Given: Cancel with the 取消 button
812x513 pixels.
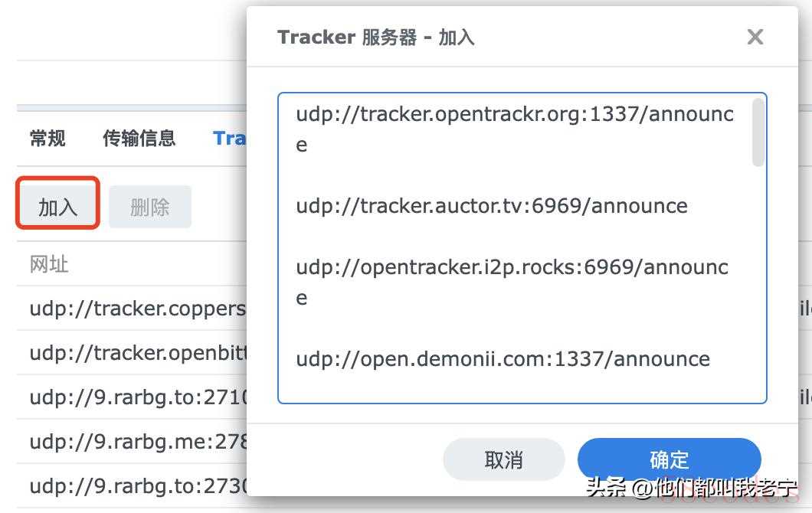Looking at the screenshot, I should pos(503,459).
